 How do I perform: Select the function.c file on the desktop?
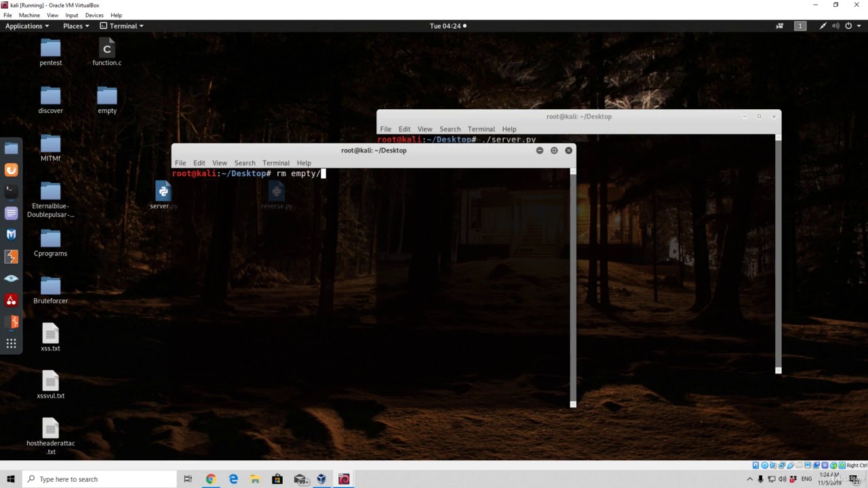(x=107, y=52)
